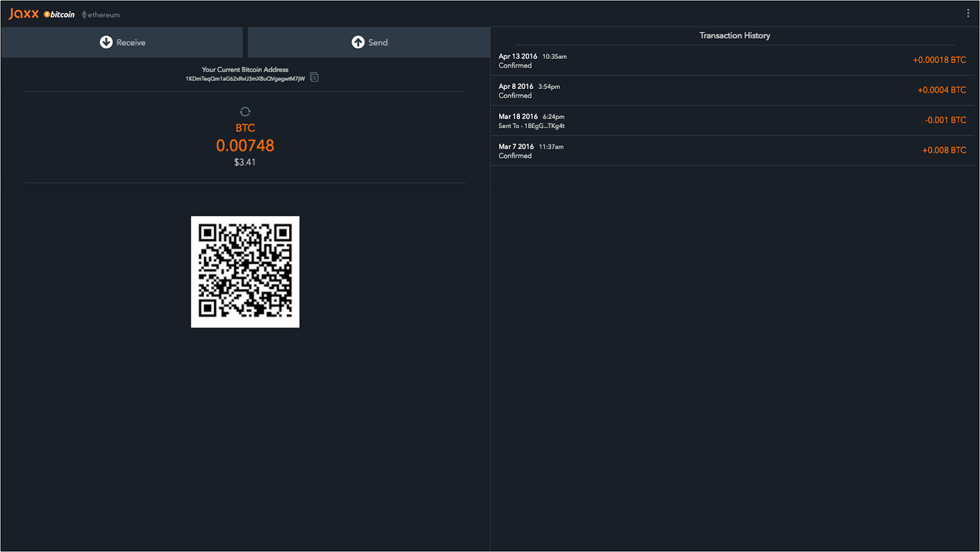Open the Send panel
Screen dimensions: 980x552
[369, 42]
